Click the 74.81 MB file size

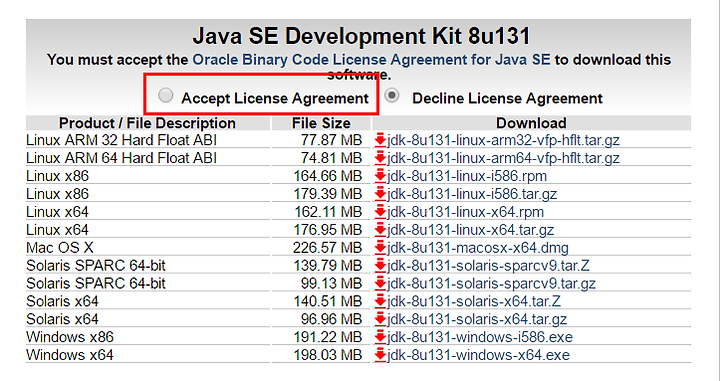click(x=332, y=158)
